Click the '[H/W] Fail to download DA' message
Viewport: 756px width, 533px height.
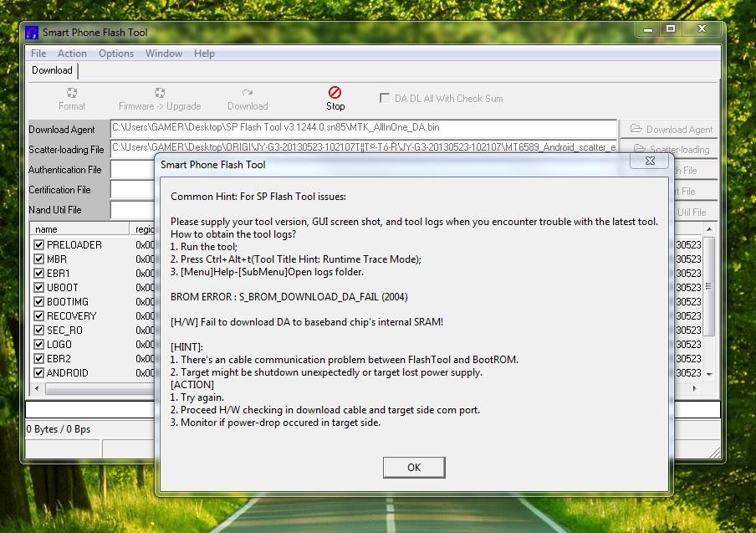pyautogui.click(x=307, y=322)
